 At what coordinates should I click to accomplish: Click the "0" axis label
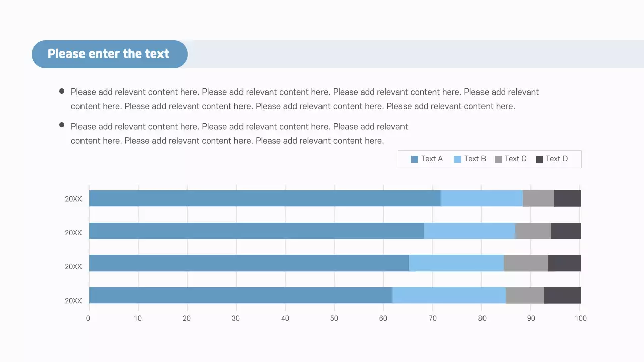88,318
